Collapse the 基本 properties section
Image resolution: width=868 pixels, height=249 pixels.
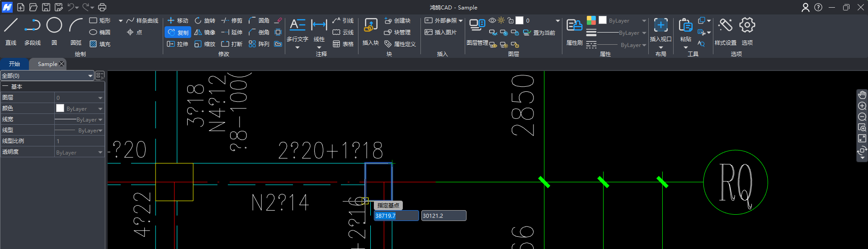pos(5,86)
